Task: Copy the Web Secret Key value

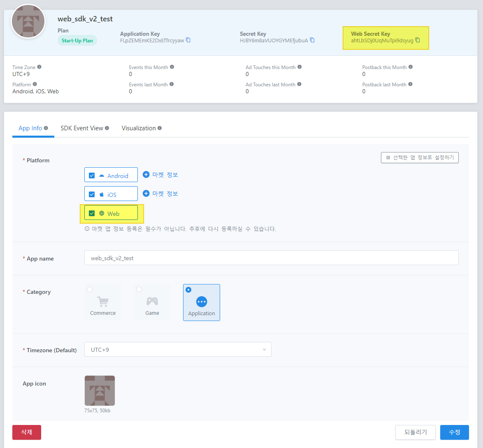Action: click(418, 40)
